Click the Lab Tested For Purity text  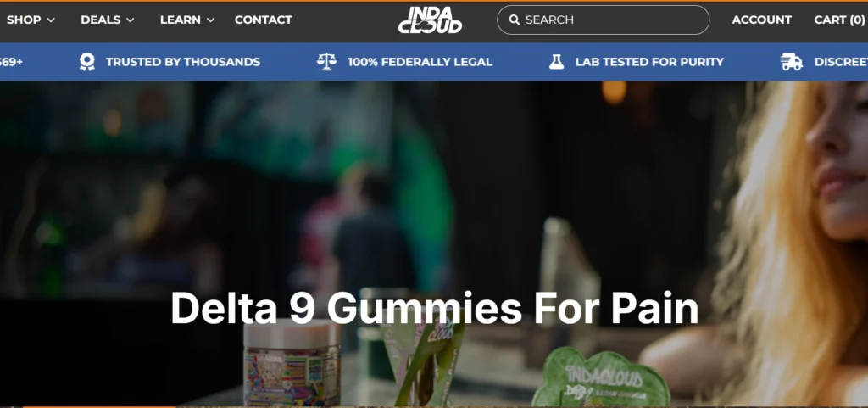click(x=649, y=62)
